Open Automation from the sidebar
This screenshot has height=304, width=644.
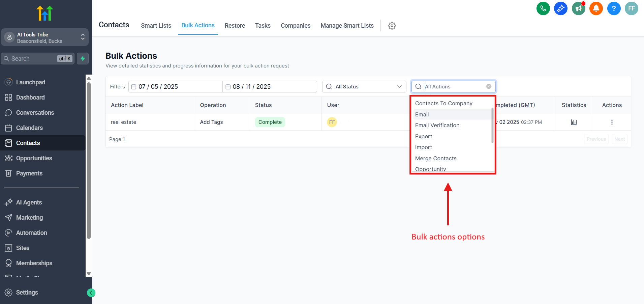pos(31,232)
